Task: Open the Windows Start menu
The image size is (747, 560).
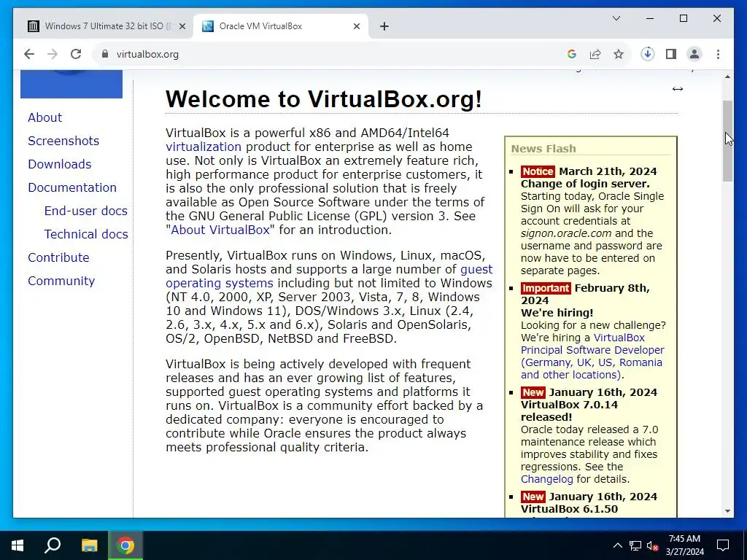Action: pyautogui.click(x=18, y=545)
